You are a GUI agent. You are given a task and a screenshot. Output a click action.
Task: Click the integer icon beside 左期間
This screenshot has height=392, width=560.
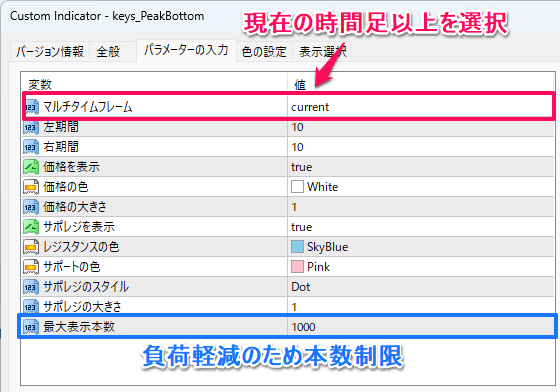pyautogui.click(x=31, y=127)
